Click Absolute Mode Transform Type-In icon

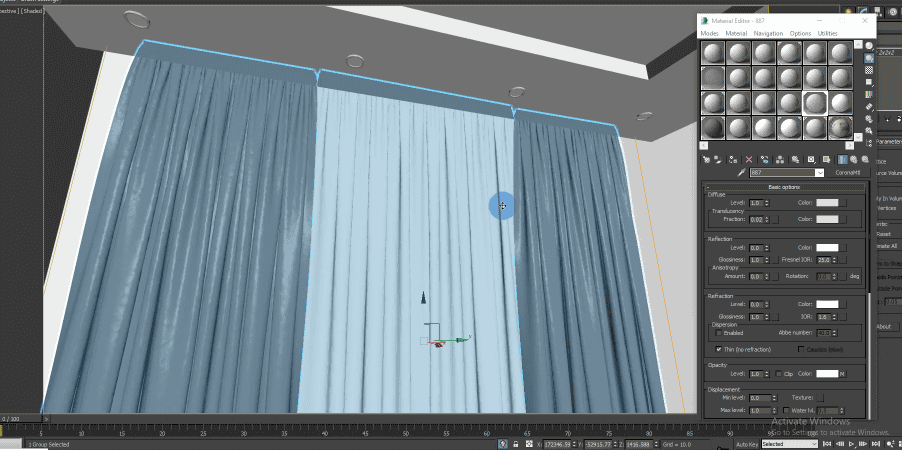pos(529,444)
